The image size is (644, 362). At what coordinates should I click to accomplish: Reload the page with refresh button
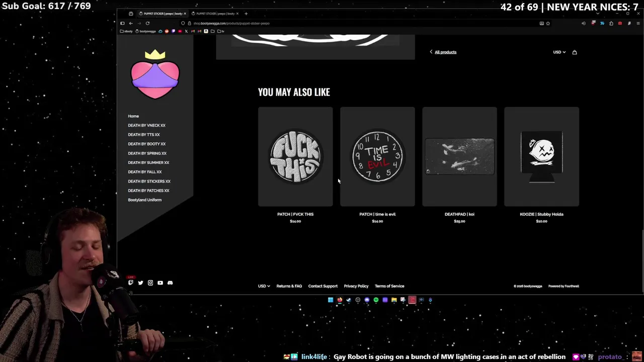pyautogui.click(x=147, y=23)
